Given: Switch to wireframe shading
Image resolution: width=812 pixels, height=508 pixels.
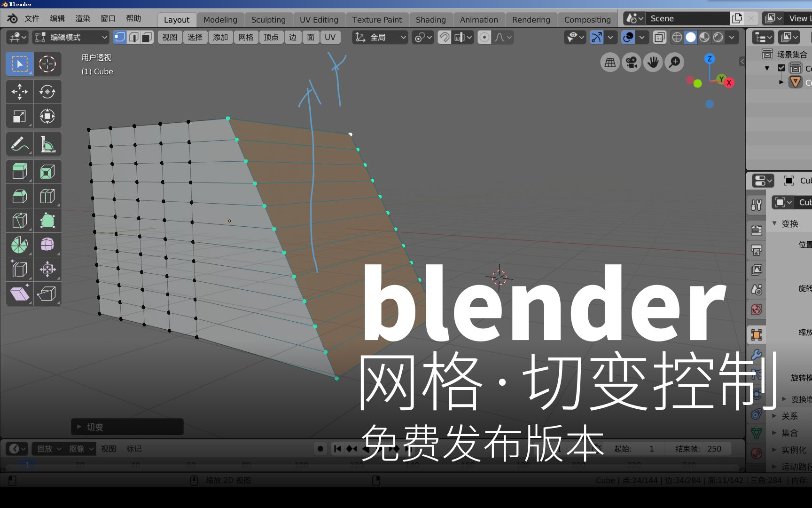Looking at the screenshot, I should tap(677, 37).
